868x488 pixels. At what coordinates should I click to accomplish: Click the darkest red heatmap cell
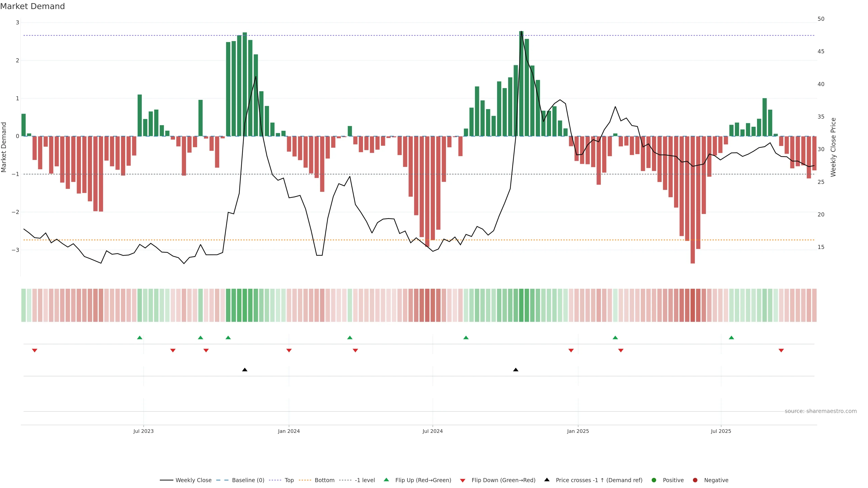[692, 305]
